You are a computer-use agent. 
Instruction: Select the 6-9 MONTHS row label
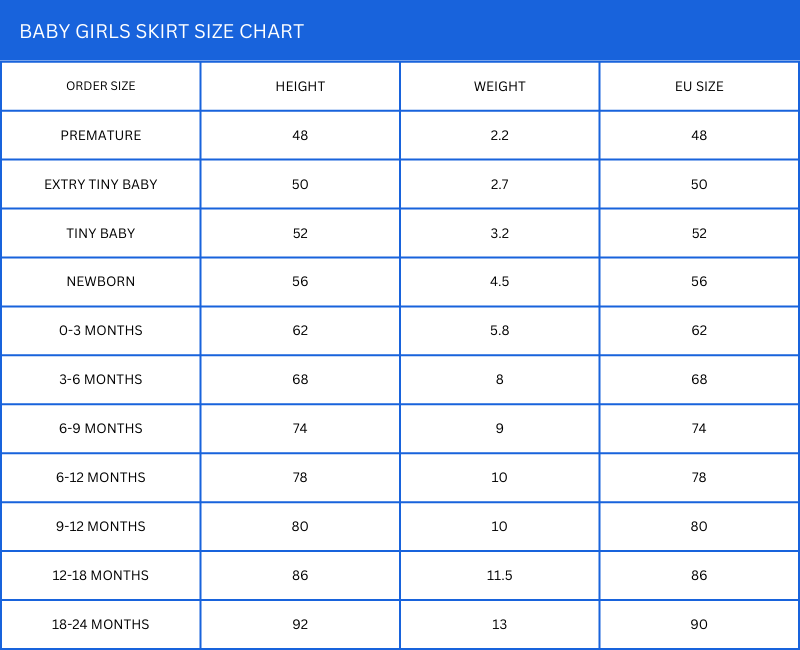[101, 428]
